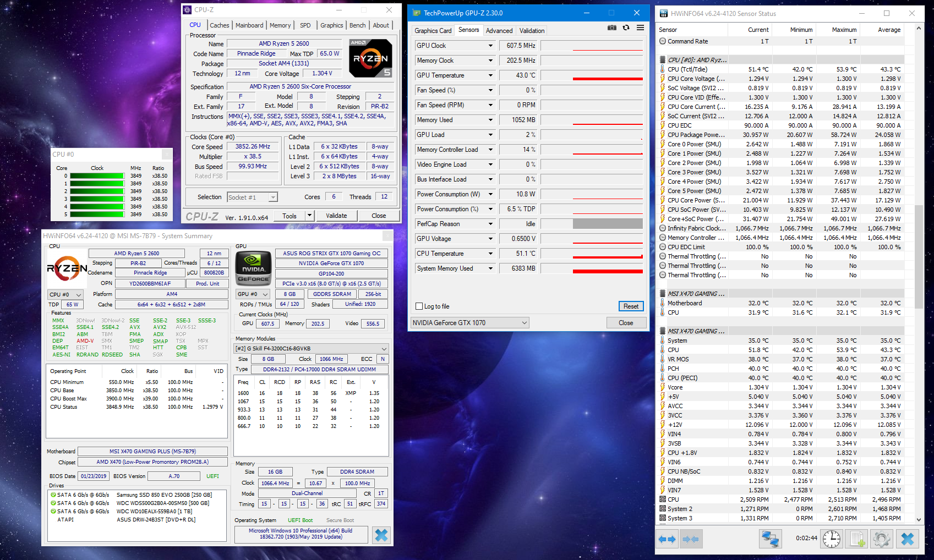
Task: Enable Log to file in GPU-Z
Action: click(419, 306)
